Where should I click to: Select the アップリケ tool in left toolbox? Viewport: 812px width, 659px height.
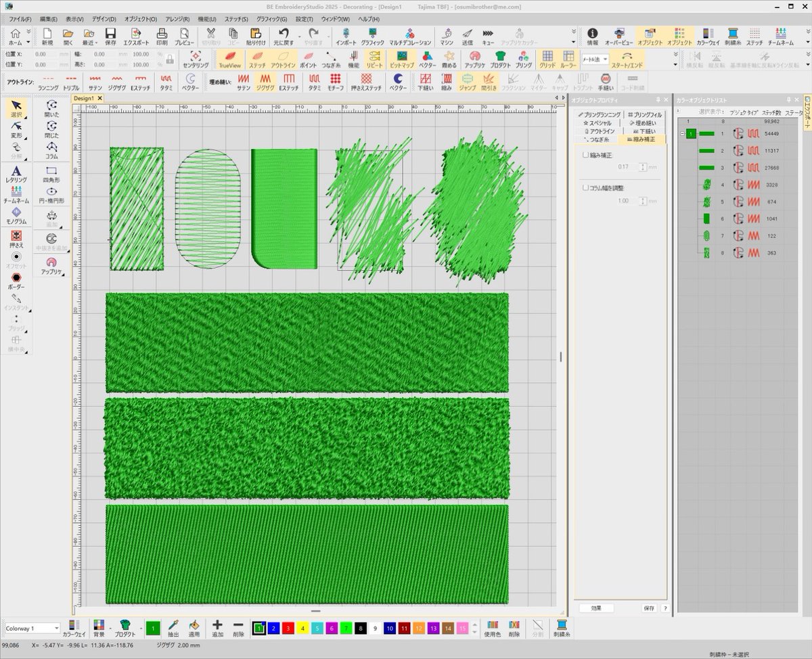51,266
